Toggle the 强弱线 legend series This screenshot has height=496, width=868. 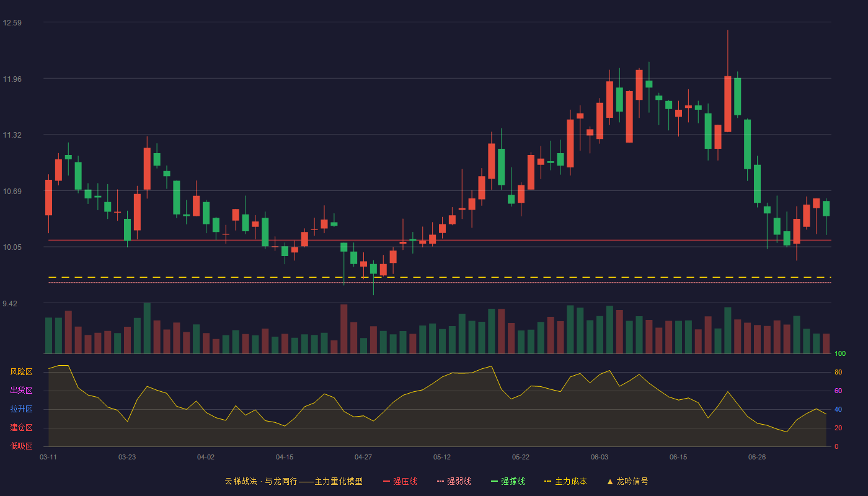(454, 481)
